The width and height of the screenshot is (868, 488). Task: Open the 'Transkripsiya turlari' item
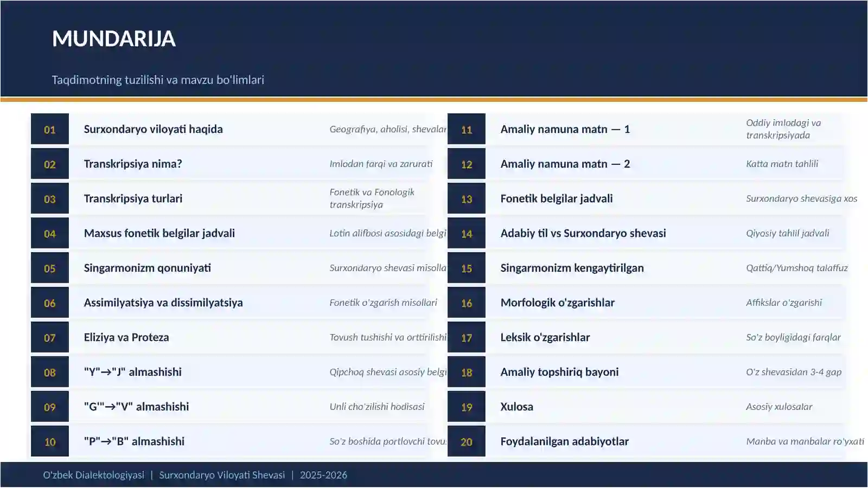[x=133, y=198]
